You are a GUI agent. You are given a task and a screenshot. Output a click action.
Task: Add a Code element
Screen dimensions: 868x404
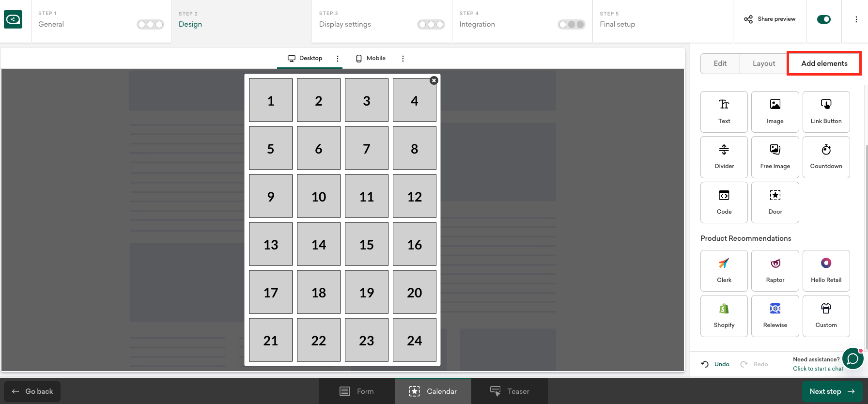(x=724, y=202)
